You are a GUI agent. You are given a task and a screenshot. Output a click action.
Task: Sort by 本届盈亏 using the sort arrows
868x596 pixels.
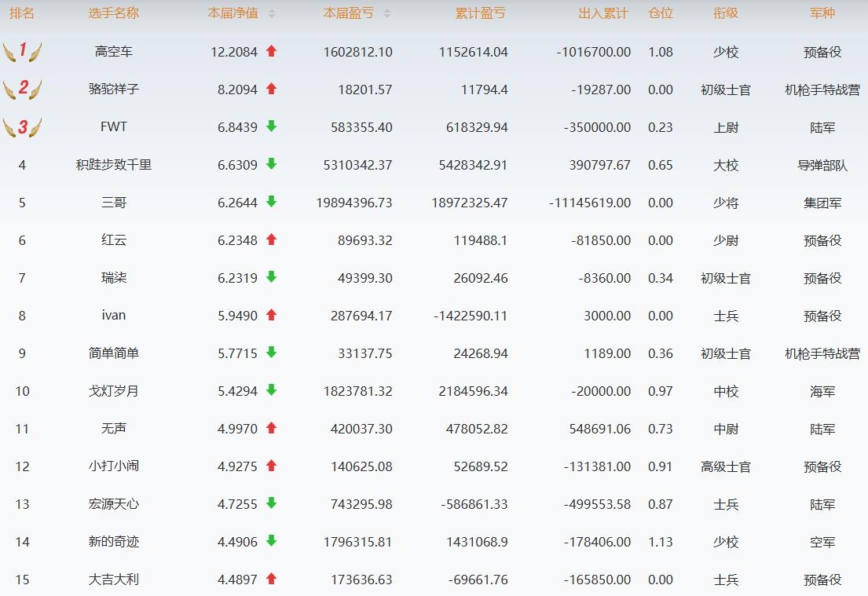386,13
